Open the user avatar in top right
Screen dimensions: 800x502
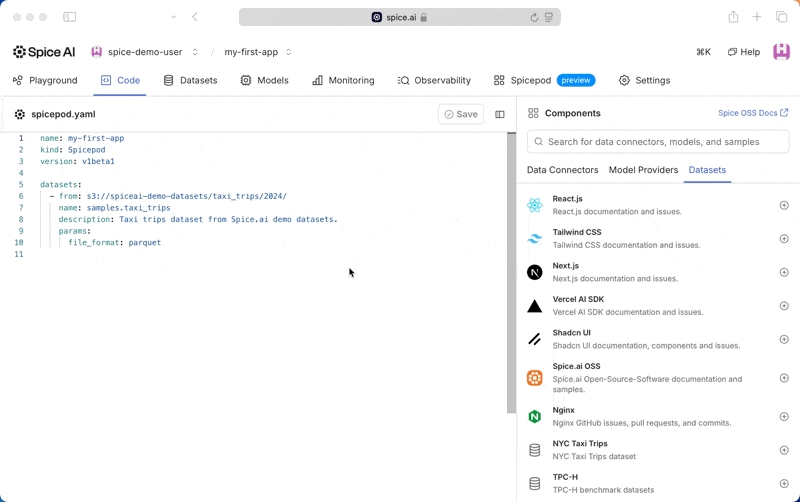tap(781, 52)
